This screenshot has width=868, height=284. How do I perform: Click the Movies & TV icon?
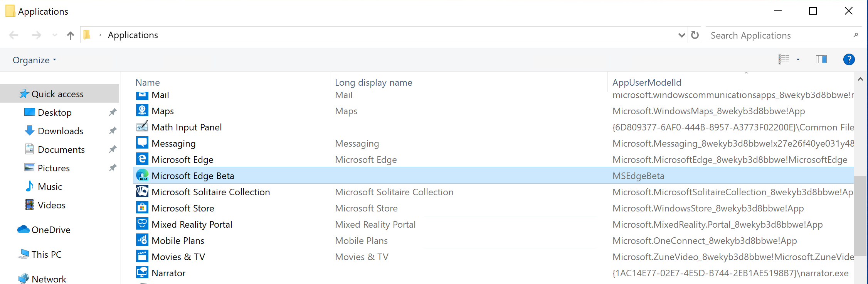pos(142,256)
